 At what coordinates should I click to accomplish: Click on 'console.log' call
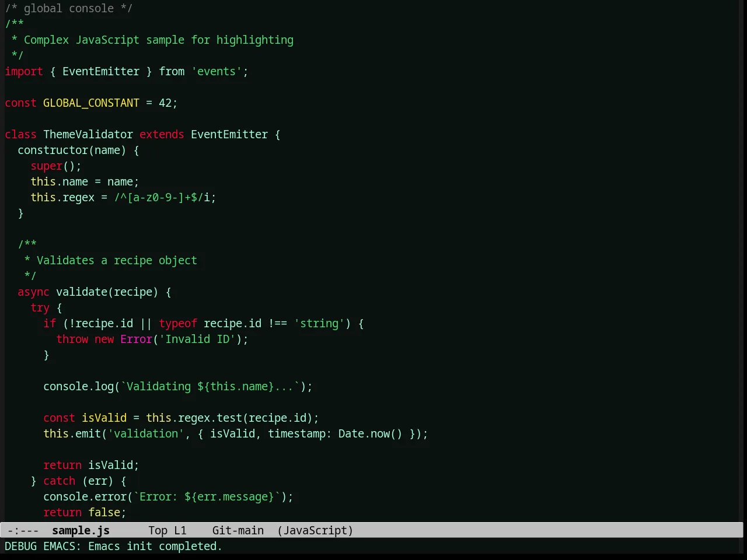[78, 386]
